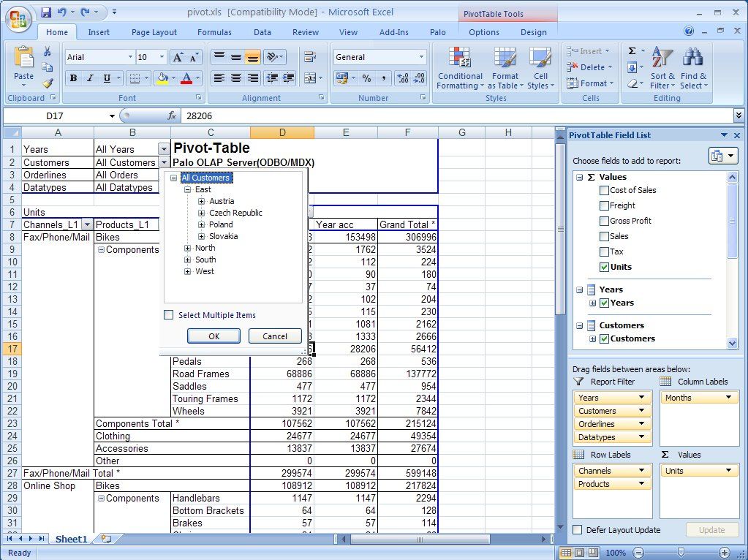The width and height of the screenshot is (748, 560).
Task: Open Cell Styles gallery
Action: tap(540, 68)
